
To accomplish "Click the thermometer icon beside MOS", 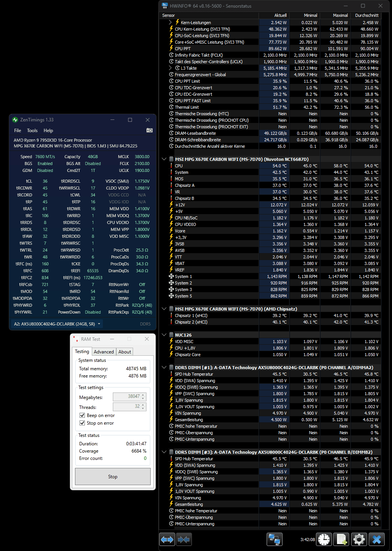I will 171,179.
